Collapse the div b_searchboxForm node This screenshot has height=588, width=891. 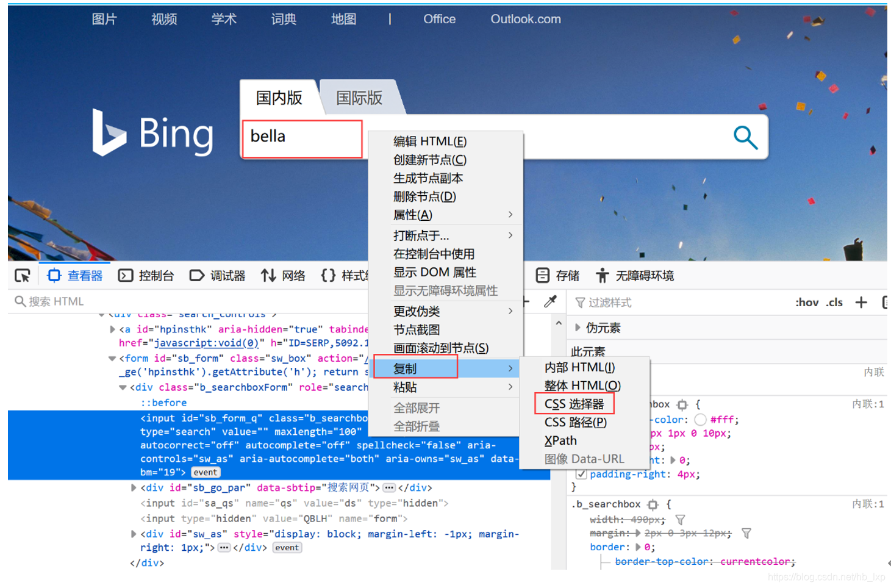[x=123, y=387]
